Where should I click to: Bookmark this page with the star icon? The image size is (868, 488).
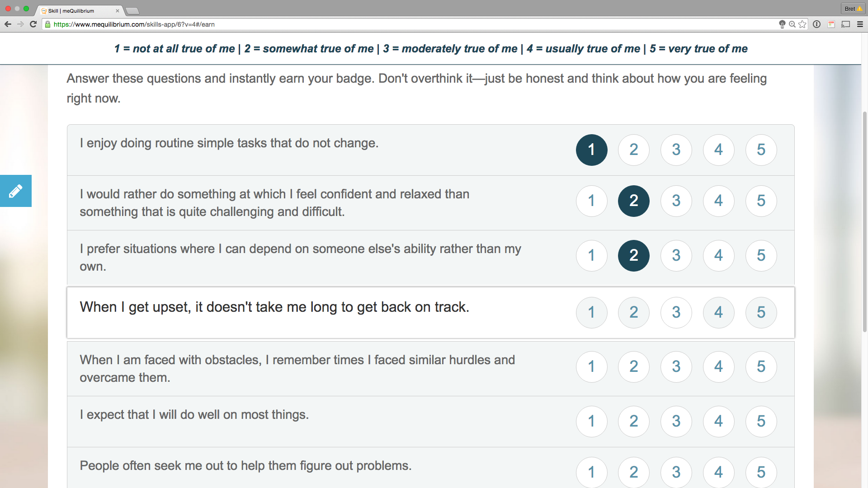(x=802, y=24)
